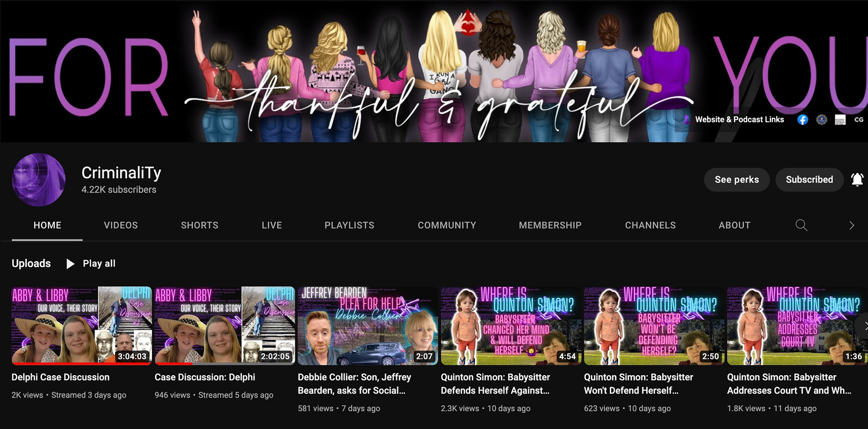This screenshot has width=868, height=429.
Task: Click the 2:50 duration badge
Action: (711, 356)
